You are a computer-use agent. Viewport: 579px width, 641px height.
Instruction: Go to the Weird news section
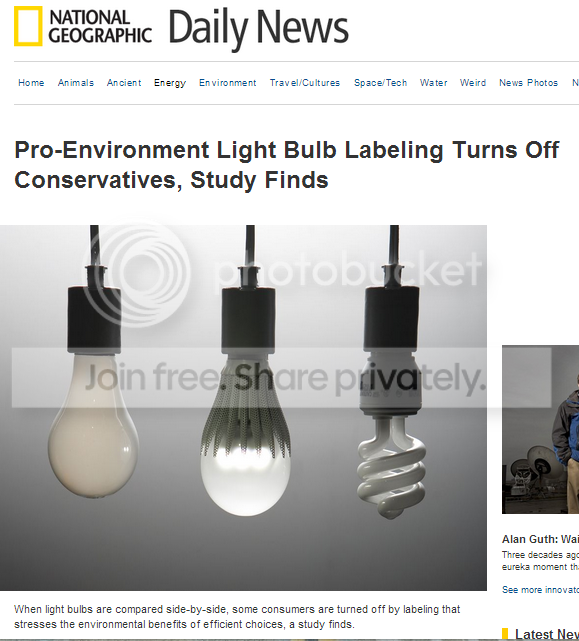tap(473, 83)
